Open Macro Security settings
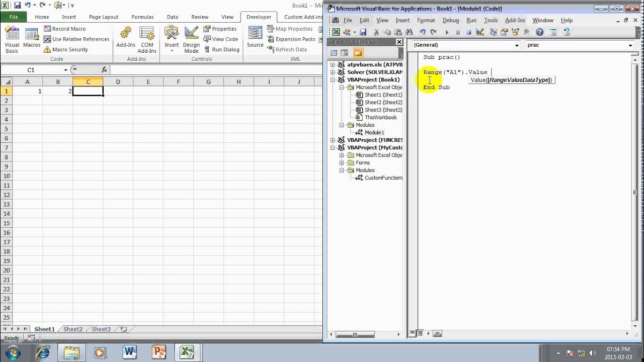This screenshot has width=644, height=362. click(65, 49)
